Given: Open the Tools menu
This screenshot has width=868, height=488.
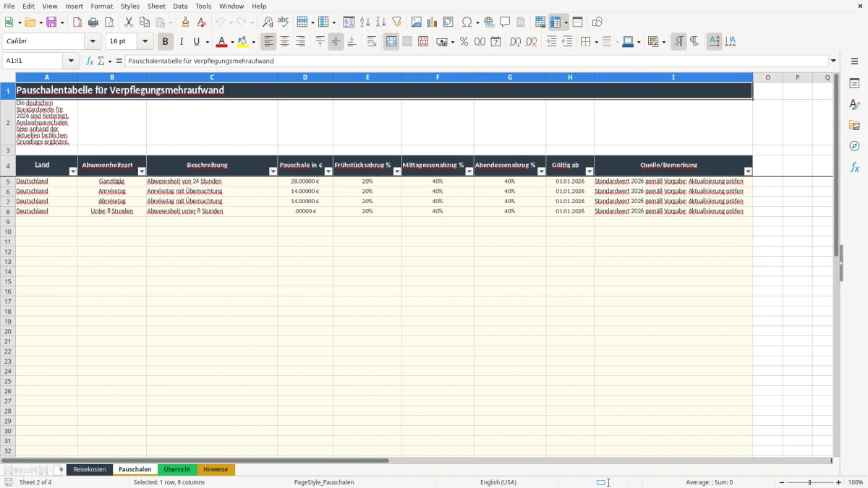Looking at the screenshot, I should pos(203,6).
